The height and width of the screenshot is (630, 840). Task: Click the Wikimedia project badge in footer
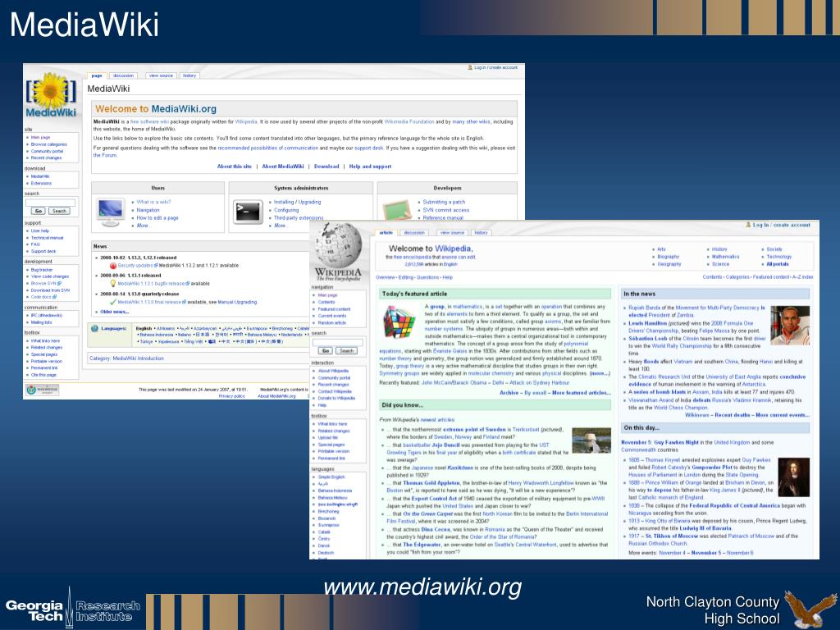[42, 390]
